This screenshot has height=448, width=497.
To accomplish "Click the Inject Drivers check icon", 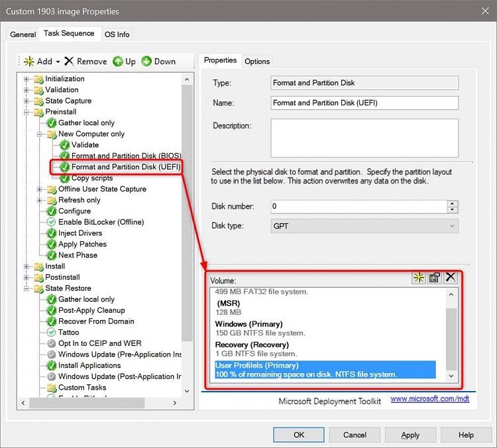I will click(51, 233).
